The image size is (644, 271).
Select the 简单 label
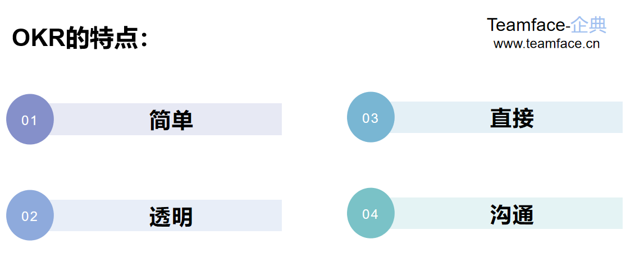click(171, 120)
